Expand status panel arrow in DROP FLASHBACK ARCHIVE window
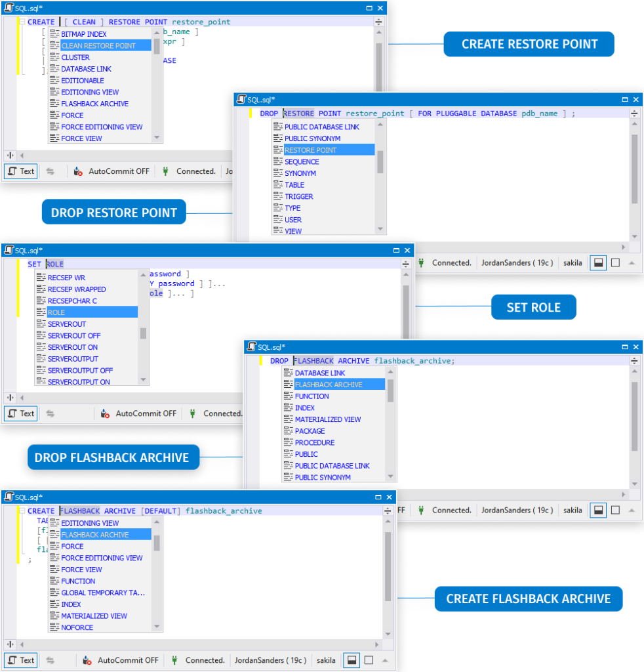The width and height of the screenshot is (644, 672). pos(632,510)
